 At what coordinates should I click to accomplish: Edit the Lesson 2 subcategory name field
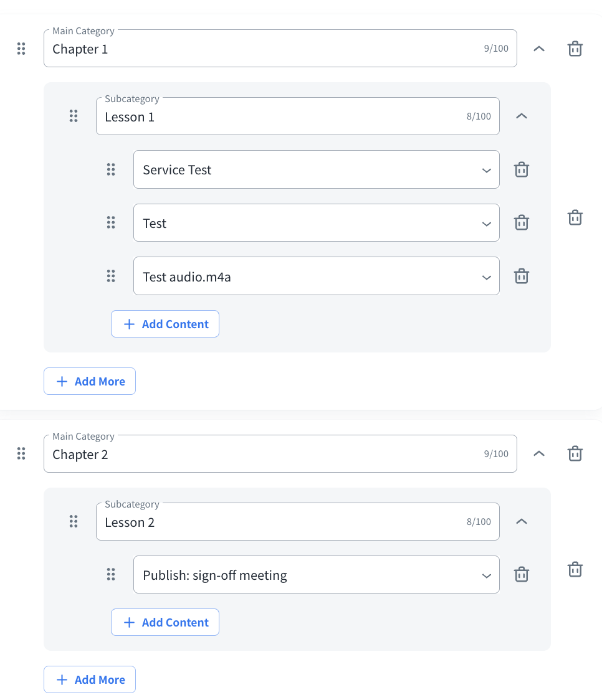[x=280, y=522]
